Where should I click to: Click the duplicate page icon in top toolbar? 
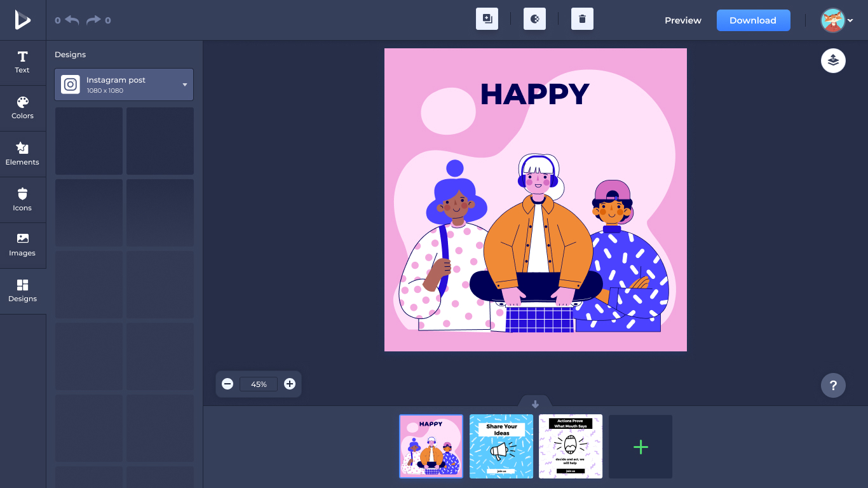487,19
